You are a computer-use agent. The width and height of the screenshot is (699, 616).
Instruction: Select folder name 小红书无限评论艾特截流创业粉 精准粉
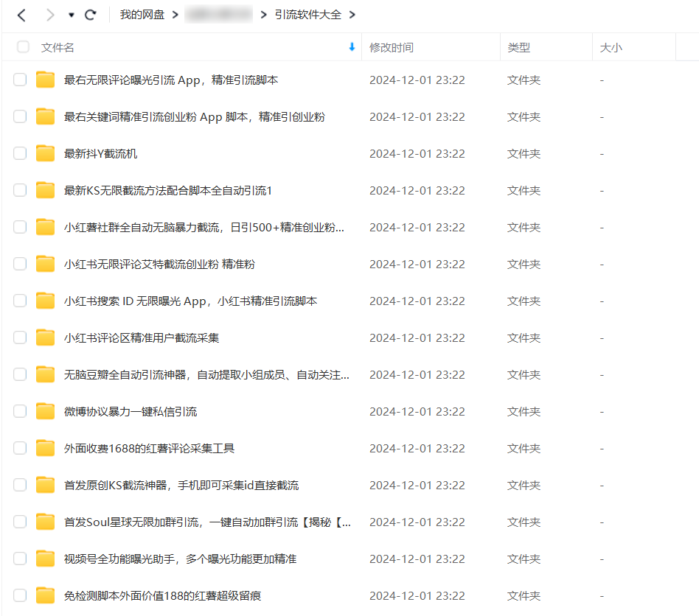point(159,264)
